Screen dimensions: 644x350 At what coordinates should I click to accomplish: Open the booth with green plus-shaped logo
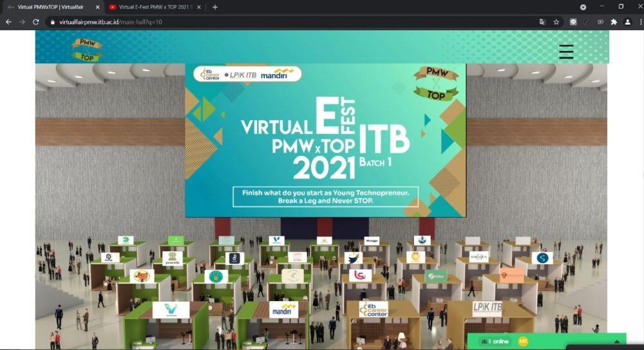126,240
